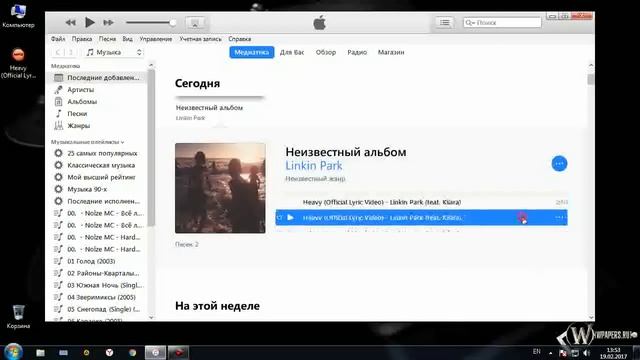Click the EN language indicator
Viewport: 640px width, 360px height.
(x=536, y=351)
